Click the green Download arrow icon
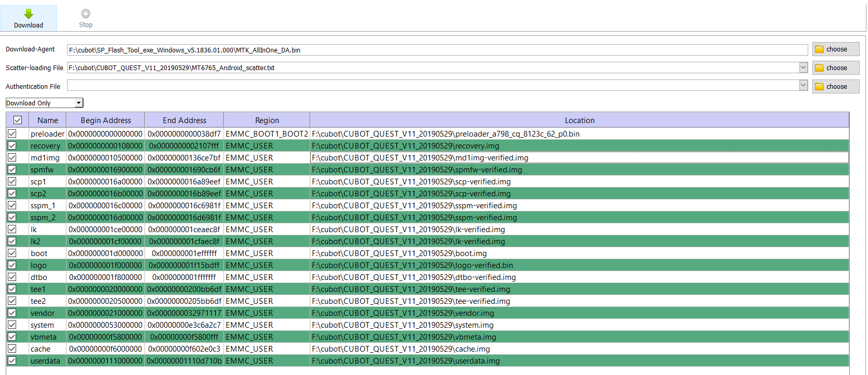 [x=29, y=14]
